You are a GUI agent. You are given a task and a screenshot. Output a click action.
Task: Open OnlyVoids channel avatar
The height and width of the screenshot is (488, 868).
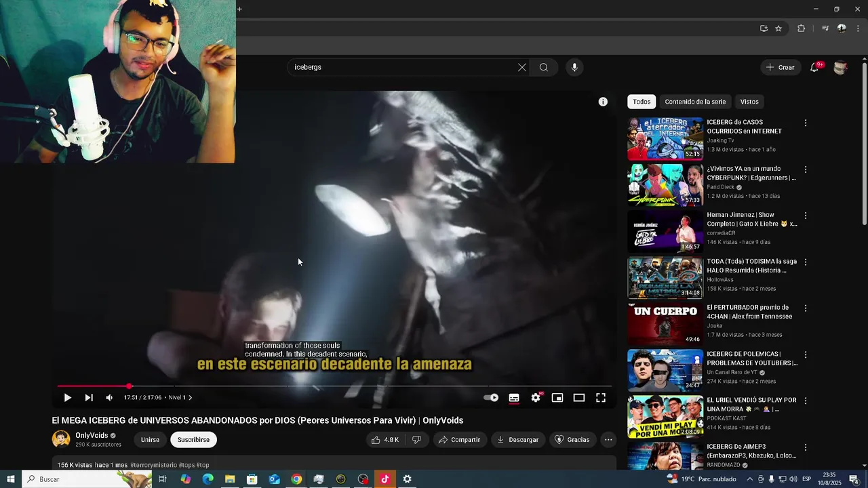click(61, 439)
